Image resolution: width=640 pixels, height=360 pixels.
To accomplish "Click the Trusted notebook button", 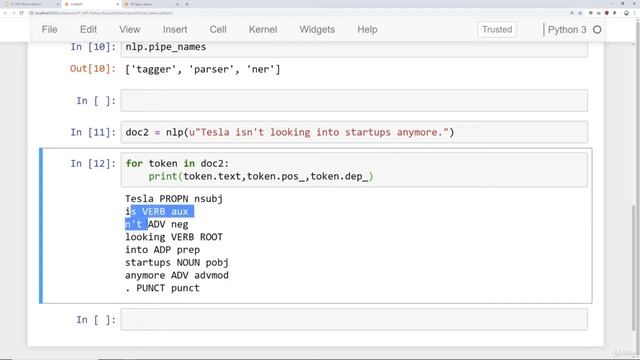I will click(497, 30).
